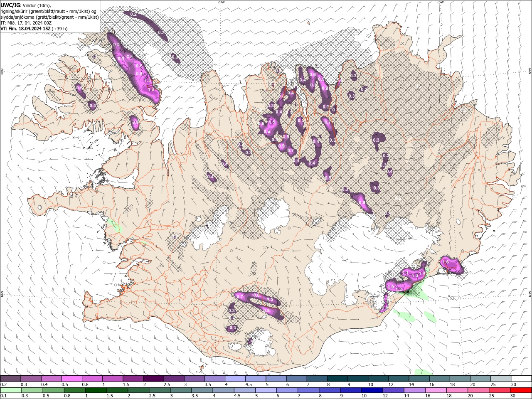Click the 1.4 snowfall value in the southeast
The width and height of the screenshot is (532, 399).
pos(421,274)
